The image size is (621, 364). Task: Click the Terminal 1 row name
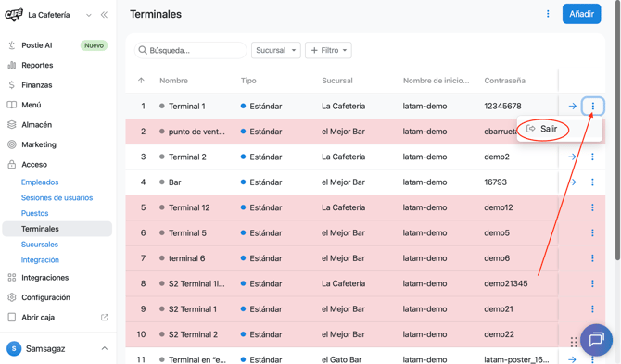pyautogui.click(x=187, y=106)
